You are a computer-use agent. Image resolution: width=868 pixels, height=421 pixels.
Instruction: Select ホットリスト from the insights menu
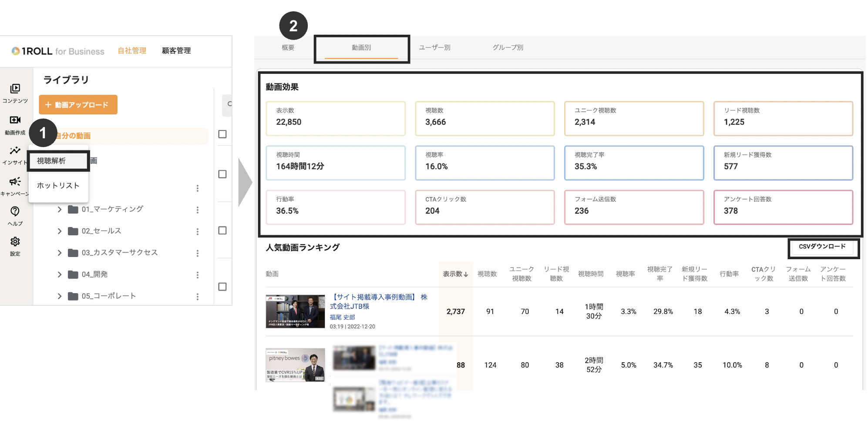pos(58,185)
